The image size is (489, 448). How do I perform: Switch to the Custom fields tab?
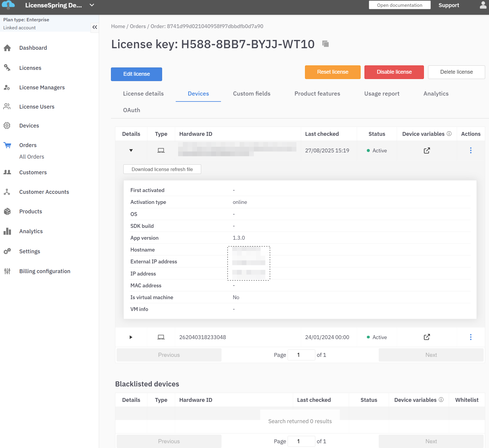(251, 94)
